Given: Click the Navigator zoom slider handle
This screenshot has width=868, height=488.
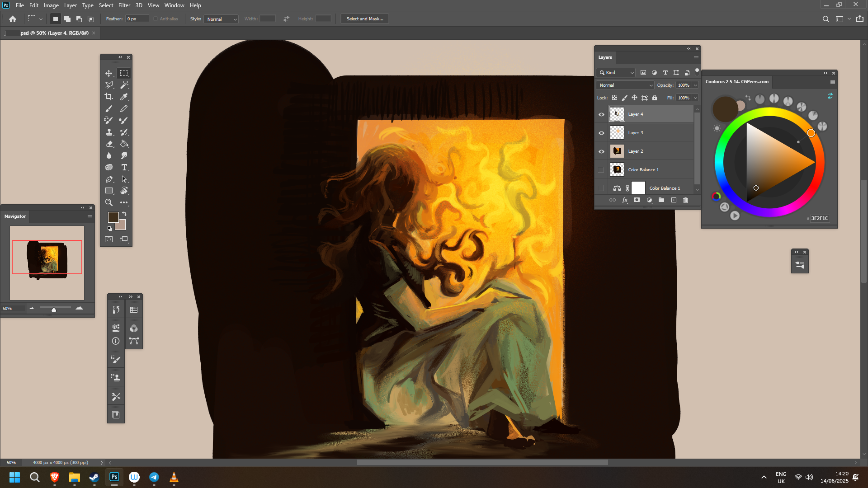Looking at the screenshot, I should click(54, 310).
